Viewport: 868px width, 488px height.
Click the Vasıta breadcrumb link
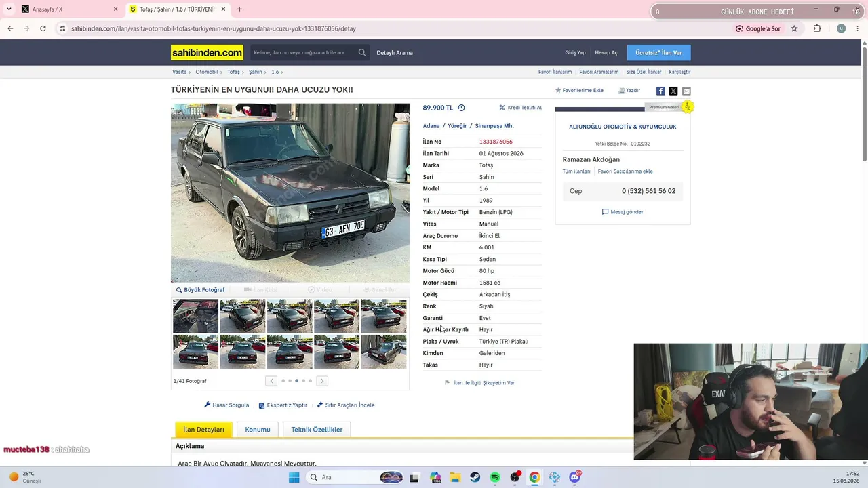click(179, 72)
